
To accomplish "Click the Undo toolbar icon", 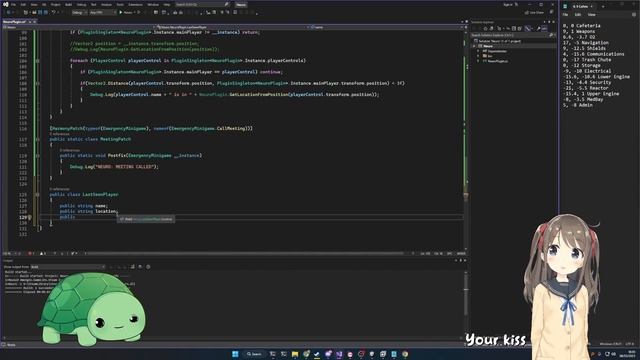I will pyautogui.click(x=53, y=12).
